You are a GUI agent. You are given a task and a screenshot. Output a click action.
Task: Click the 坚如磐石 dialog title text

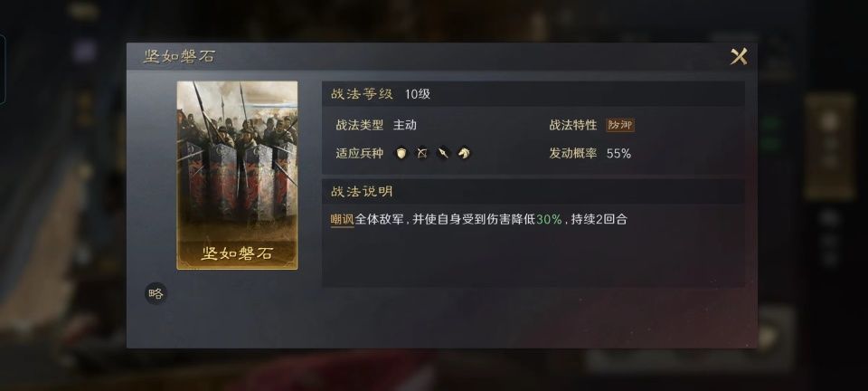tap(179, 56)
